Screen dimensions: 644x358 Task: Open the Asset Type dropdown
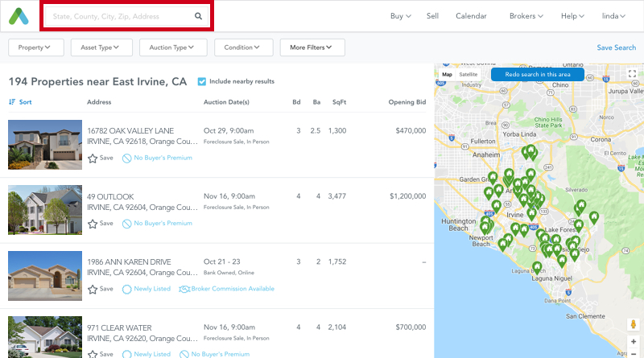[101, 47]
